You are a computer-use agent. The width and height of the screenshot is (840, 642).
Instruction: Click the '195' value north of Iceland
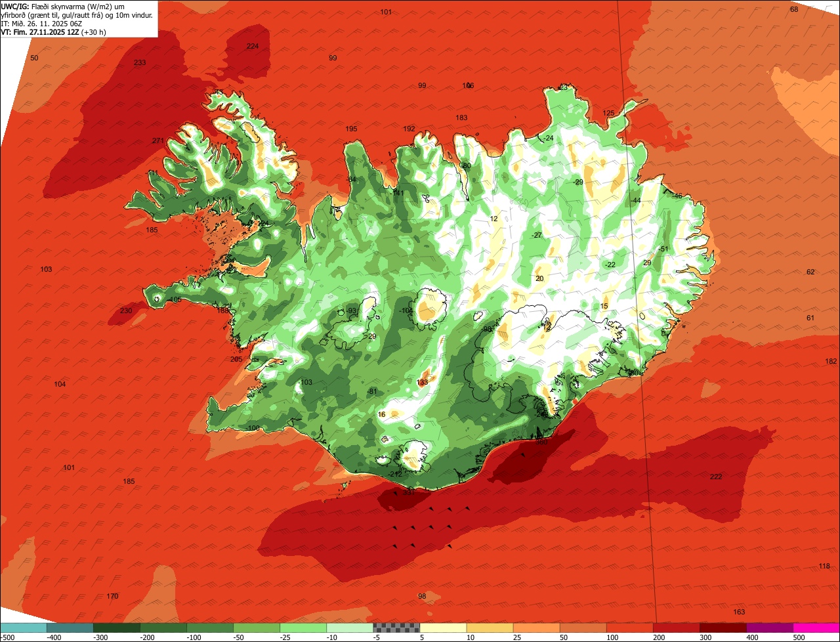click(x=352, y=129)
